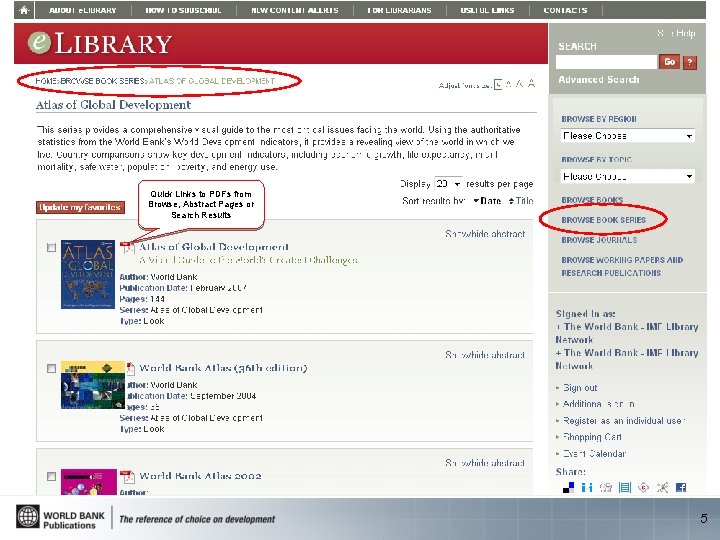Share via Delicious checkered squares icon

(x=568, y=487)
